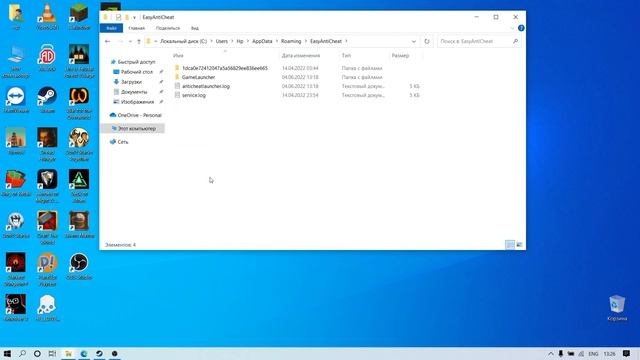The height and width of the screenshot is (360, 640).
Task: Select Документы in navigation pane
Action: [x=133, y=92]
